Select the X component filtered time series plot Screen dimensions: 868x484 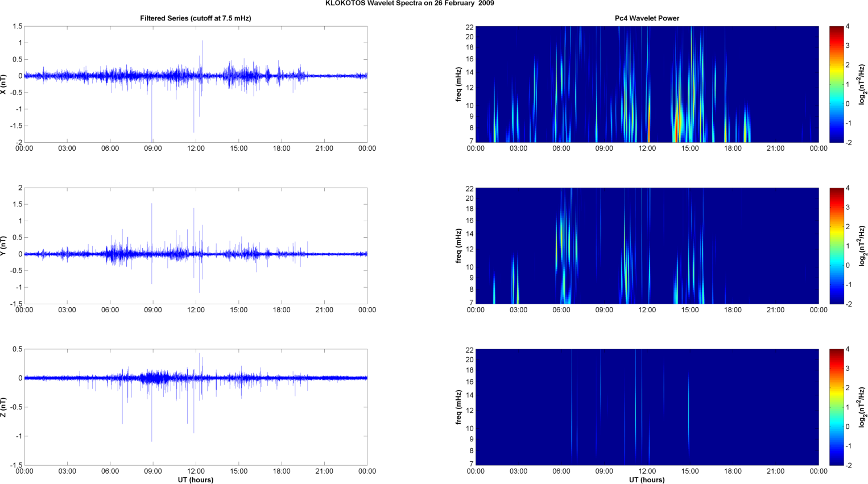[195, 84]
